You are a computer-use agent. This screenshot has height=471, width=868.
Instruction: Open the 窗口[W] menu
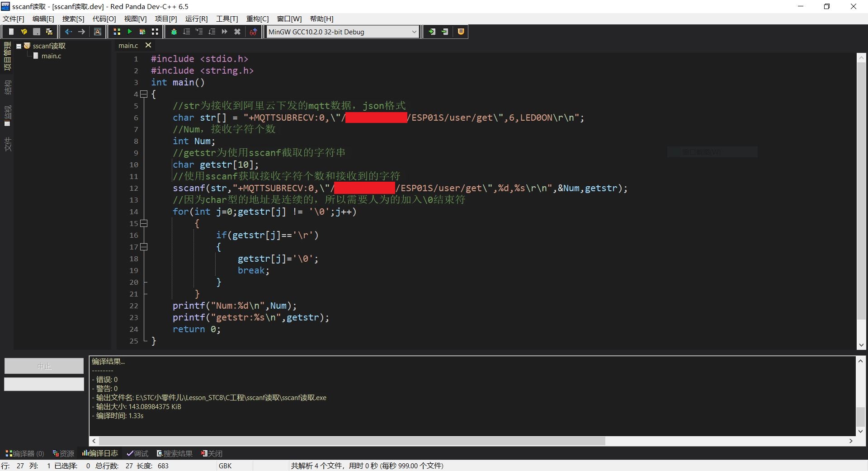tap(289, 19)
